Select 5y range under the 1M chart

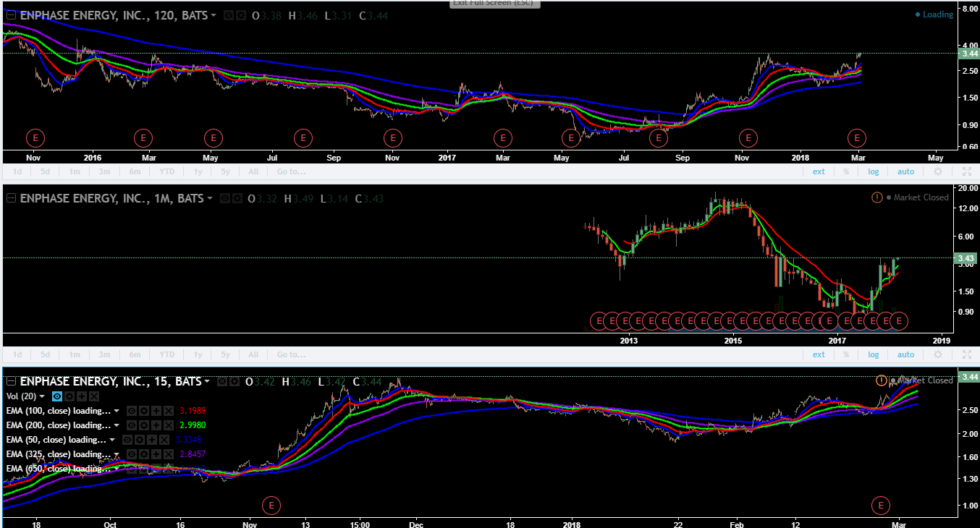(x=225, y=354)
